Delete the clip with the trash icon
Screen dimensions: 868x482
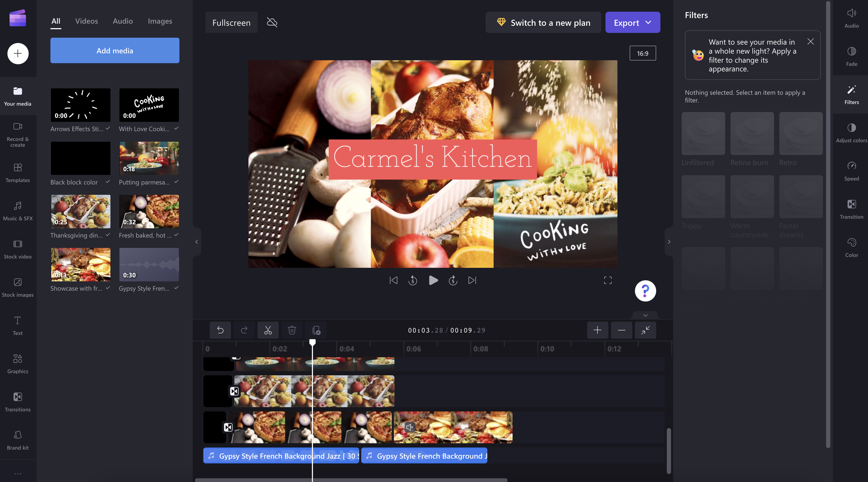pos(292,330)
